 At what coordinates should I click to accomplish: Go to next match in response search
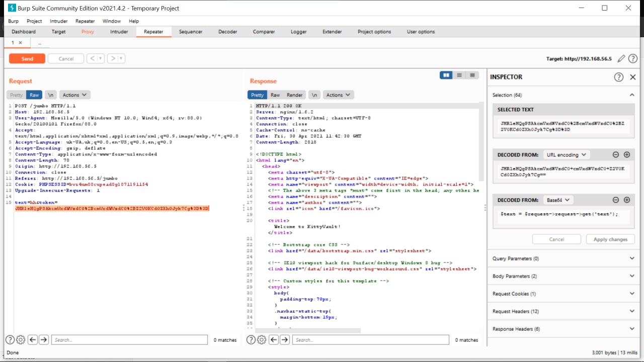285,340
